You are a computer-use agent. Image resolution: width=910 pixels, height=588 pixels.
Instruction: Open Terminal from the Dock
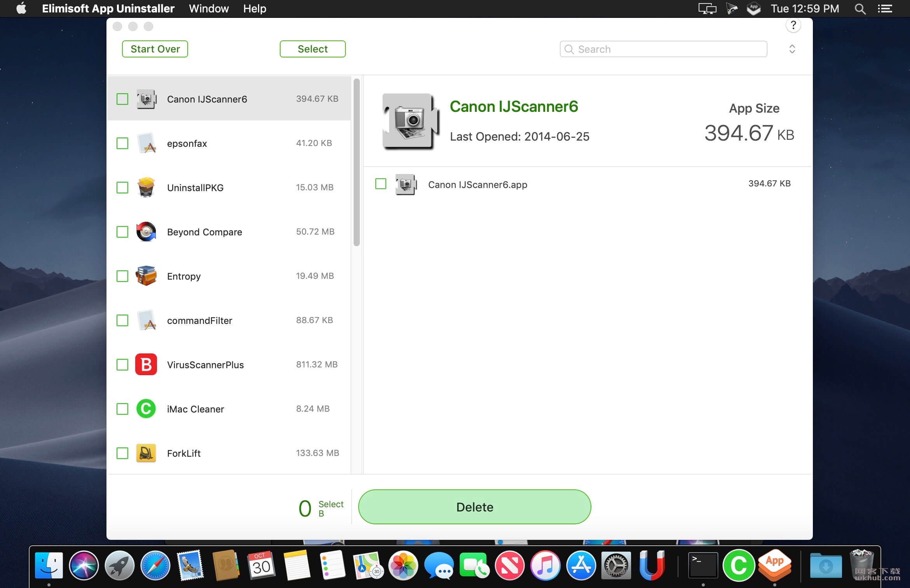pos(703,565)
